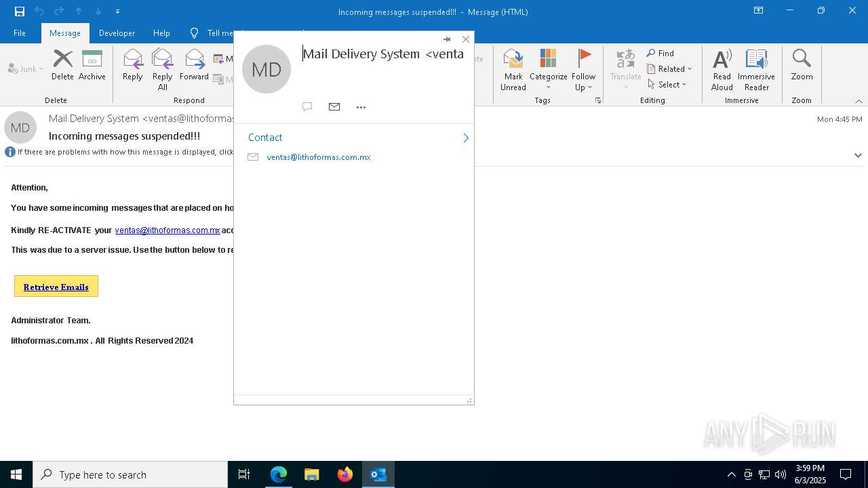
Task: Open more options ellipsis in contact card
Action: [361, 107]
